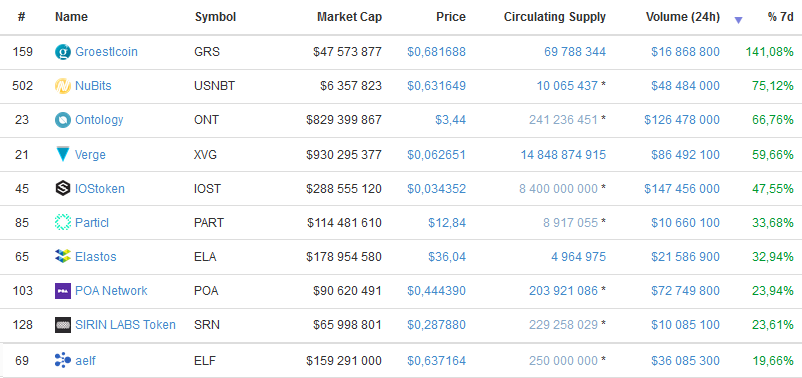The height and width of the screenshot is (378, 802).
Task: Click the SIRIN LABS Token logo icon
Action: (x=62, y=325)
